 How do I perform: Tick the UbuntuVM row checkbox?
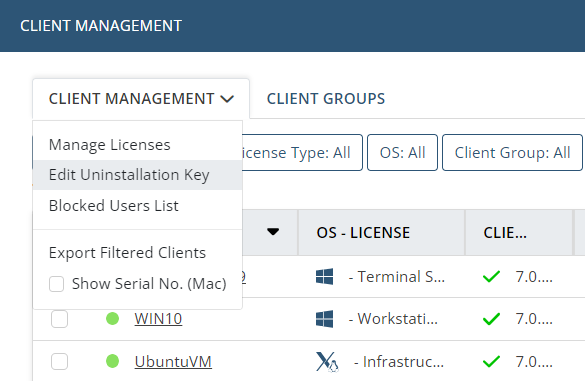[x=59, y=362]
